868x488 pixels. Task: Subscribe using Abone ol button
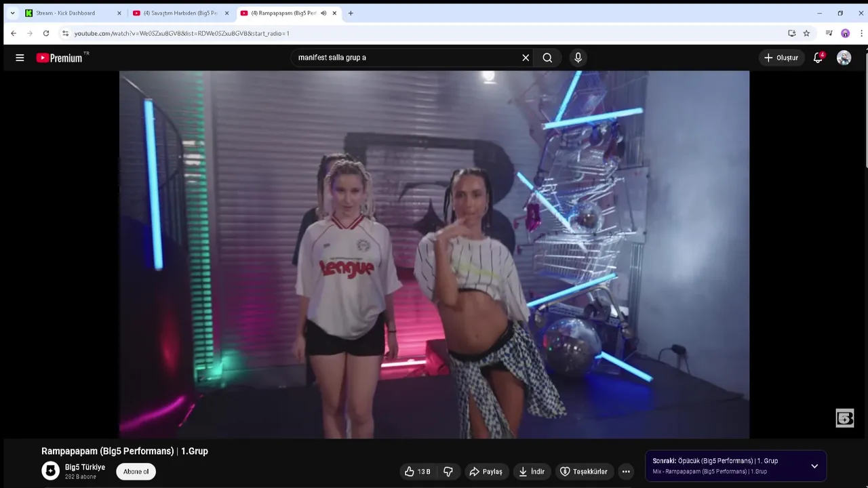coord(136,472)
